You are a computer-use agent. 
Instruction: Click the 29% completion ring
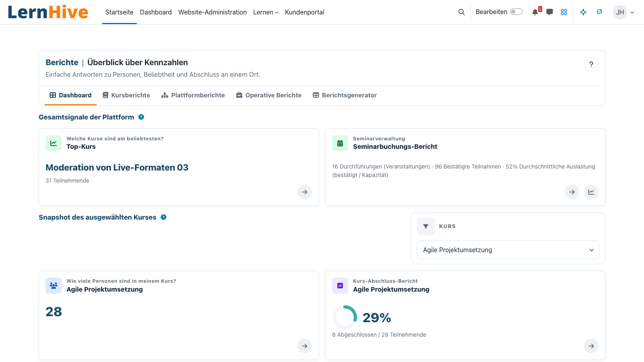point(345,317)
